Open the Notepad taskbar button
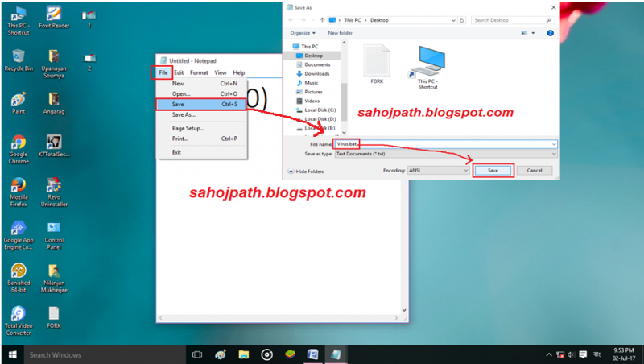 [336, 354]
